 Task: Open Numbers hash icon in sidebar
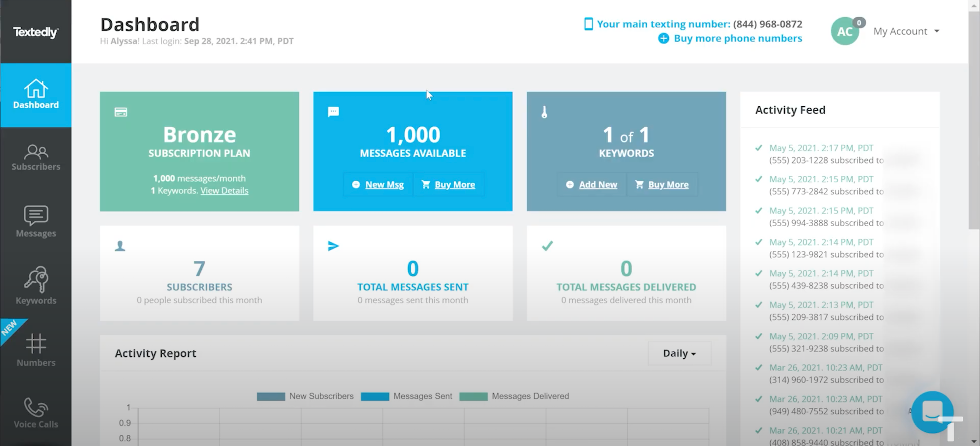36,344
